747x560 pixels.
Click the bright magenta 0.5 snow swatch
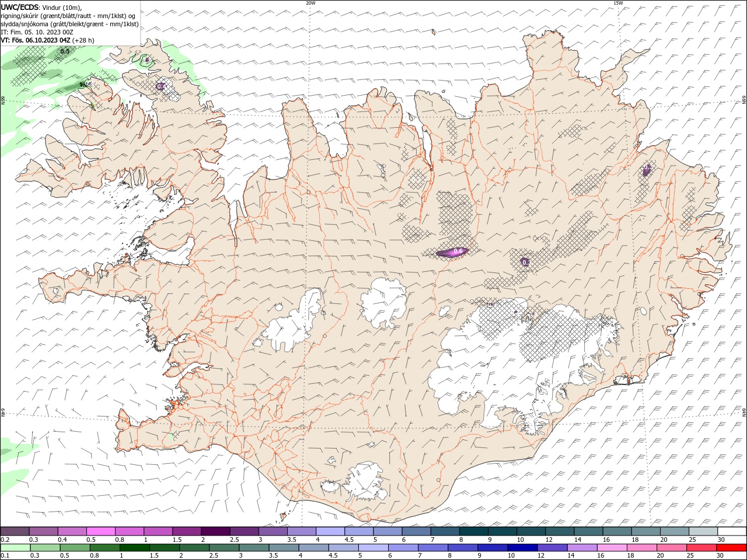coord(101,531)
